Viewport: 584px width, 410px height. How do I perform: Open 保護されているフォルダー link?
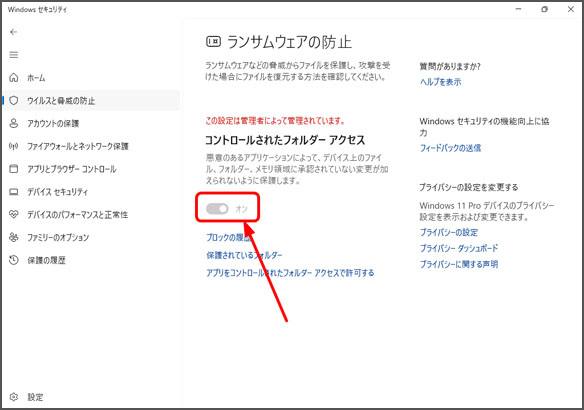[244, 255]
